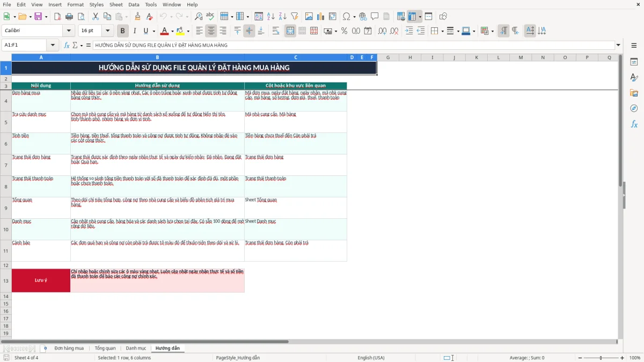
Task: Toggle Italic formatting
Action: coord(135,31)
